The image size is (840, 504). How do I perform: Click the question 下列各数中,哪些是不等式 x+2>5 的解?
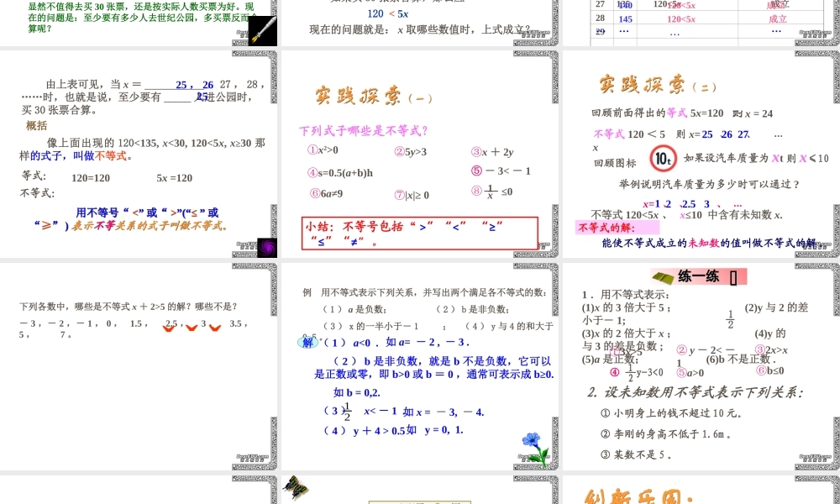coord(129,307)
